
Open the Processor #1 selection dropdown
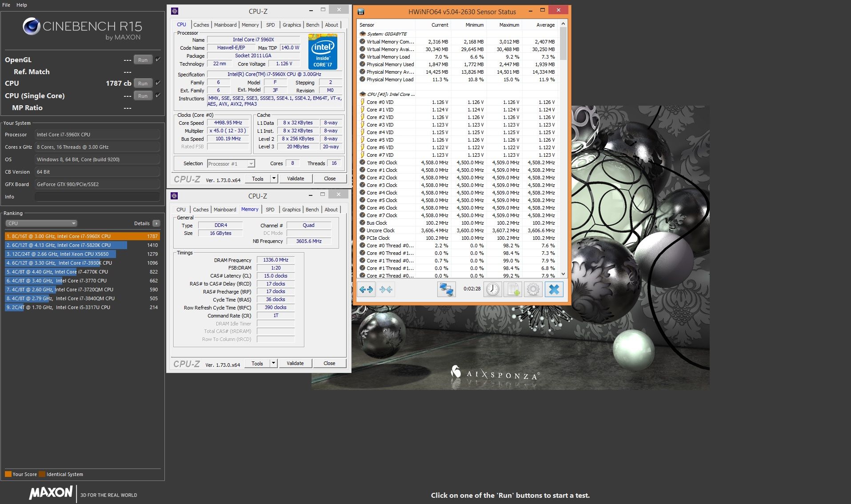click(x=231, y=164)
